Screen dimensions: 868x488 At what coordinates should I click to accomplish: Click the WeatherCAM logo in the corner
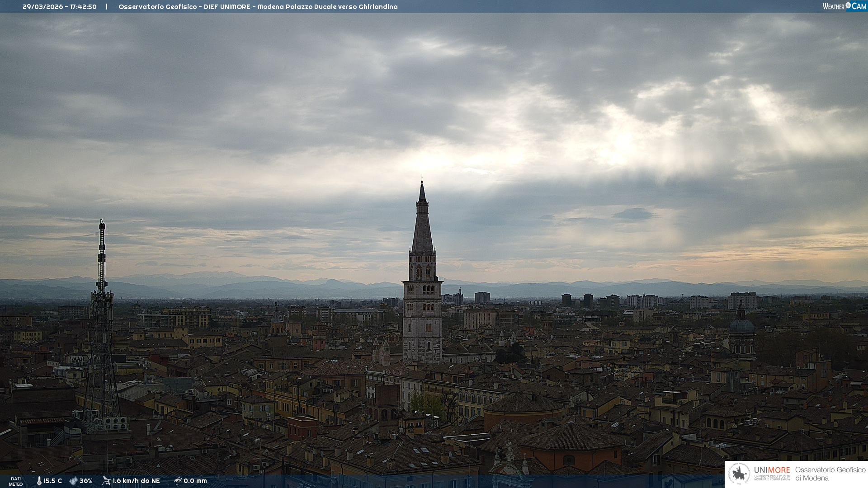(844, 6)
